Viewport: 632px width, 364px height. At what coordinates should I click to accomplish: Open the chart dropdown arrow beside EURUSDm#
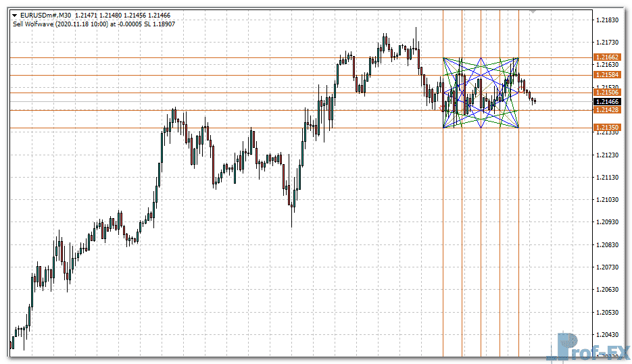click(x=16, y=15)
